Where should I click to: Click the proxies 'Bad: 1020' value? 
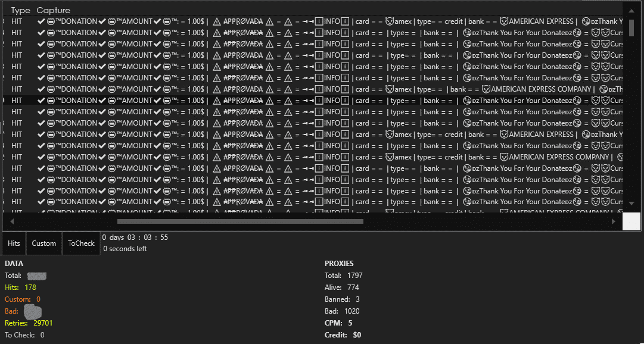coord(342,311)
